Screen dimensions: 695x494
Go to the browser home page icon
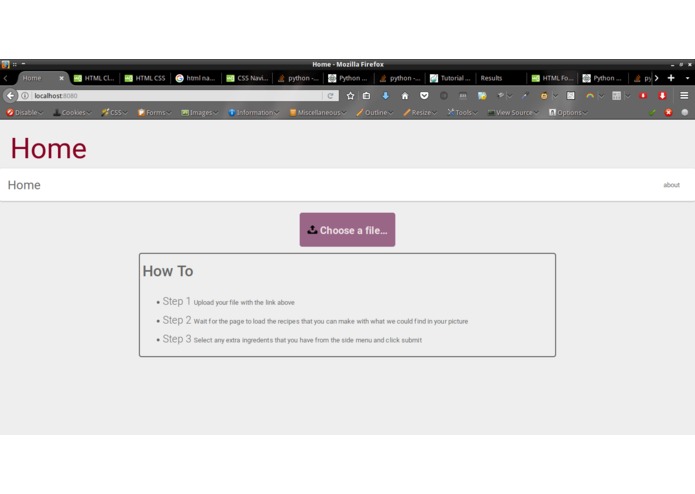(405, 96)
